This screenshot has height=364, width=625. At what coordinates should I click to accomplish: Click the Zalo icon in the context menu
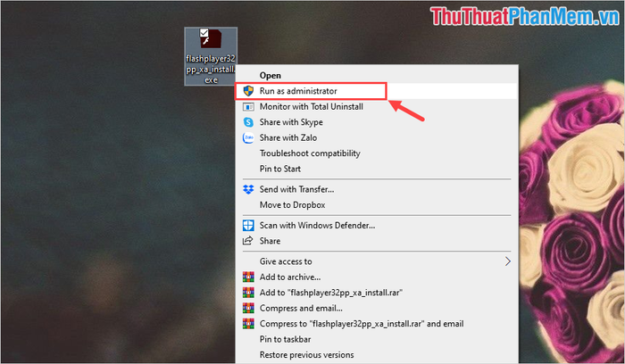pos(248,137)
